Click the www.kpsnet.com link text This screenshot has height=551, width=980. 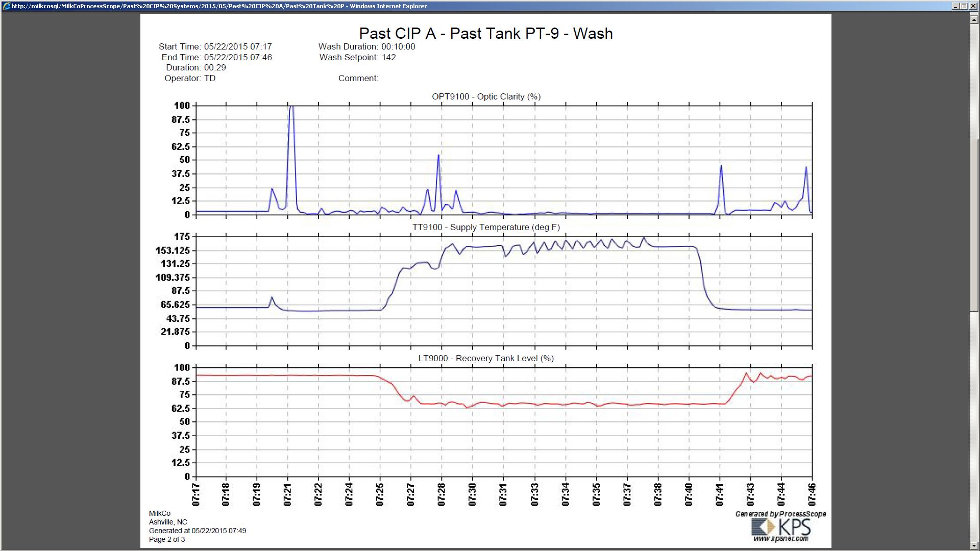click(x=781, y=539)
